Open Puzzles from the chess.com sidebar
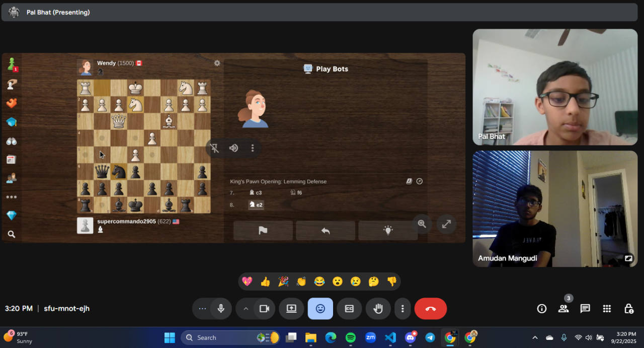Screen dimensions: 644x348 click(12, 84)
